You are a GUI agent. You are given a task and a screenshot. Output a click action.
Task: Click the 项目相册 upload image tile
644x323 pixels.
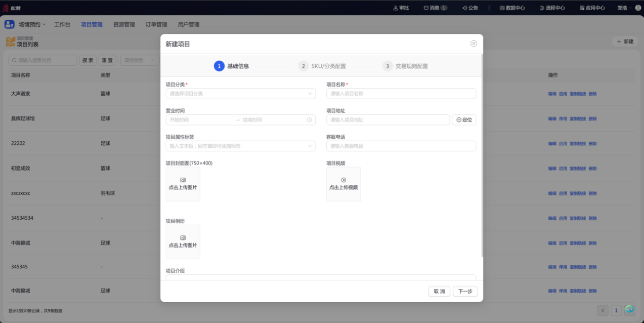183,242
